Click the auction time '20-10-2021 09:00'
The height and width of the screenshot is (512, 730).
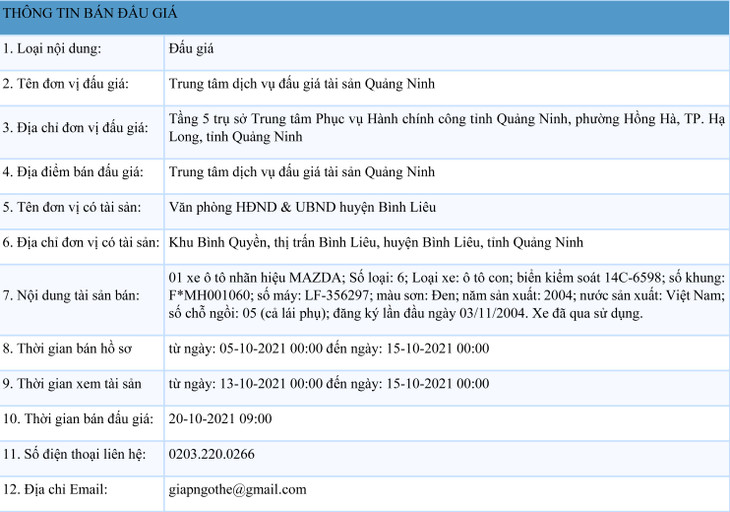click(220, 419)
